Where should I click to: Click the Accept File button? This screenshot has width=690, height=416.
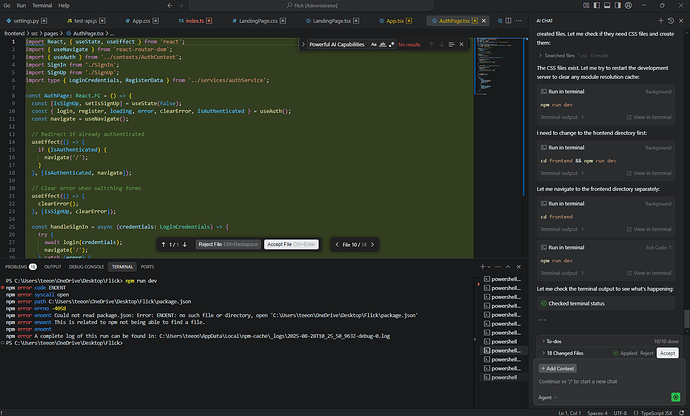[x=292, y=244]
